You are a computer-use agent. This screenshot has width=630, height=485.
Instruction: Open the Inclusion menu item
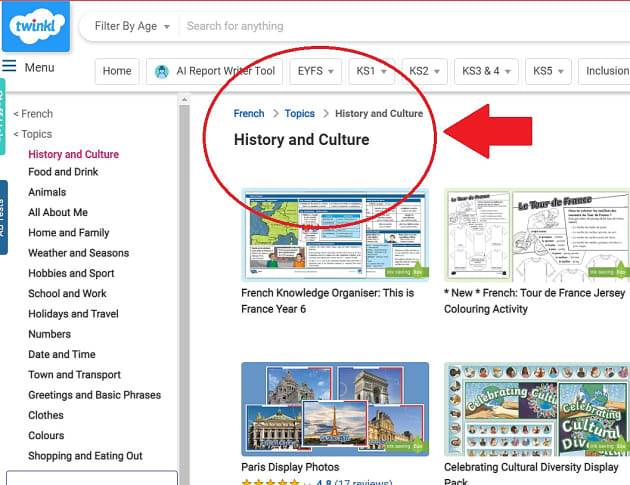coord(604,71)
